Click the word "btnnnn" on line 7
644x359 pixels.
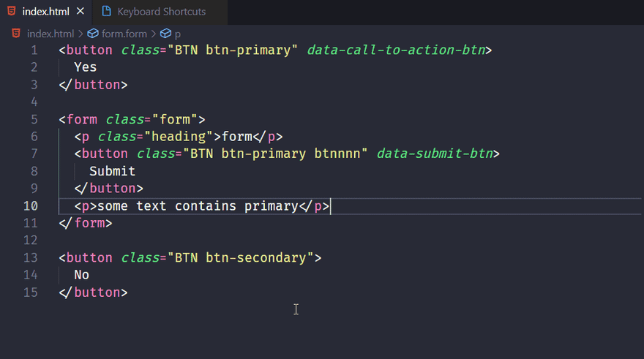click(x=337, y=154)
